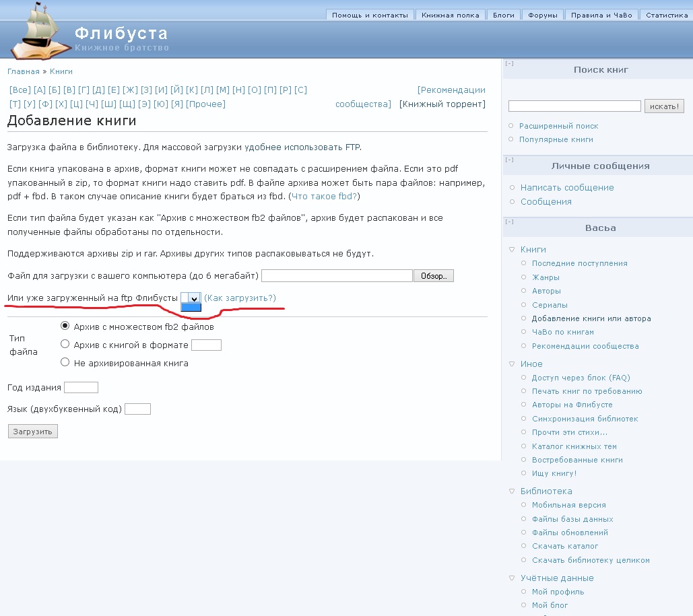Open Последние поступления link

[579, 263]
